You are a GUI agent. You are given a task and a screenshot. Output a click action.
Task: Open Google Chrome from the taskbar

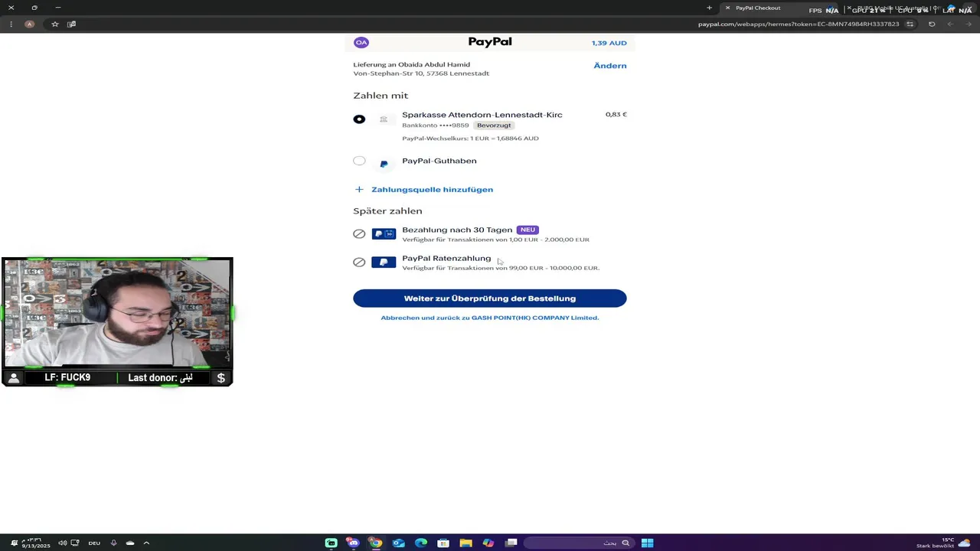click(x=376, y=543)
